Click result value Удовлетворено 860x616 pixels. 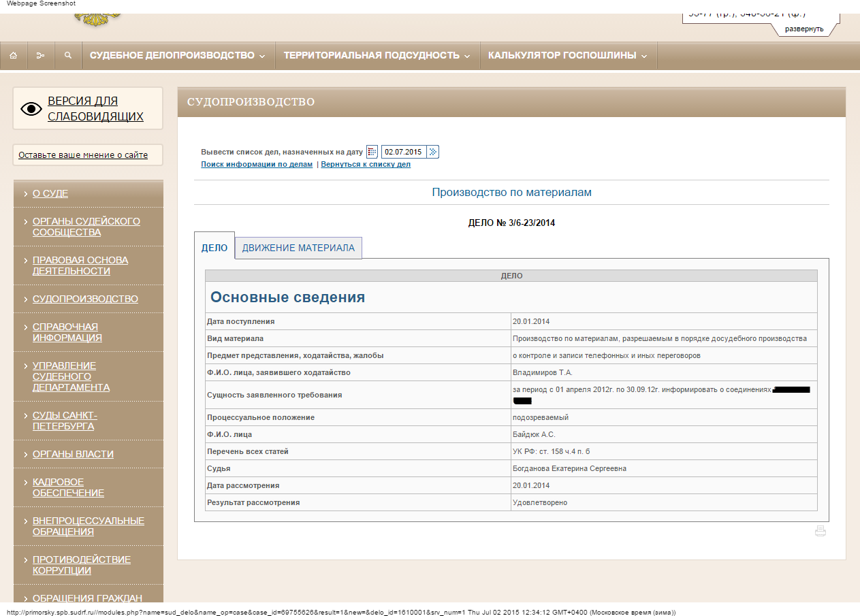pos(540,502)
